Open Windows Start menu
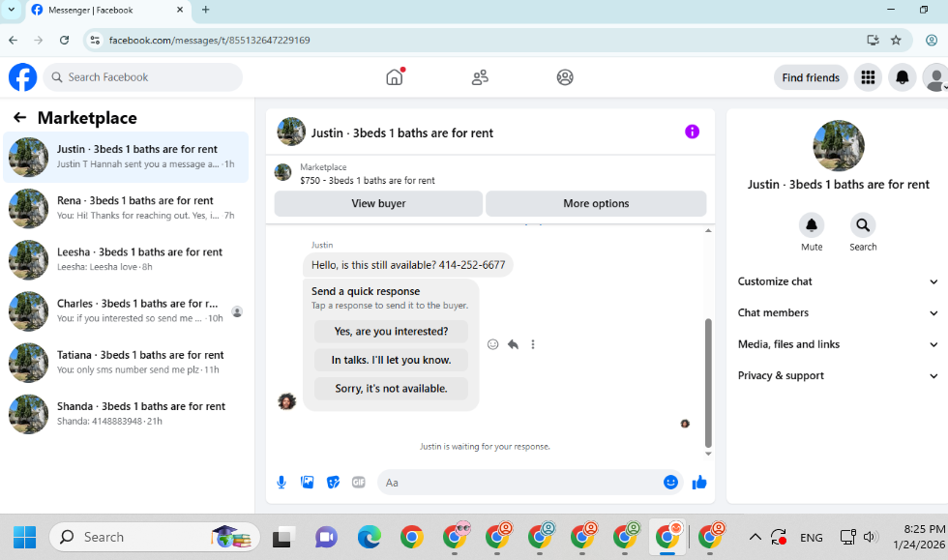Screen dimensions: 948x560 [25, 537]
